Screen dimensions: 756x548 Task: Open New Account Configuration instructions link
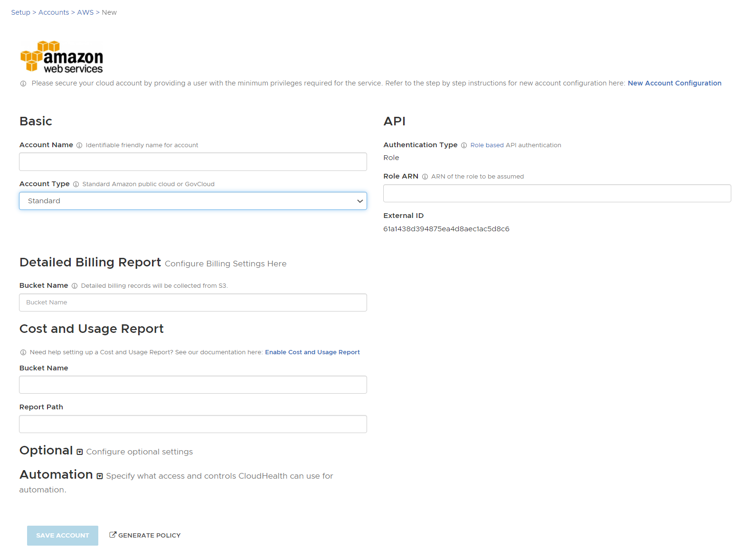point(674,83)
